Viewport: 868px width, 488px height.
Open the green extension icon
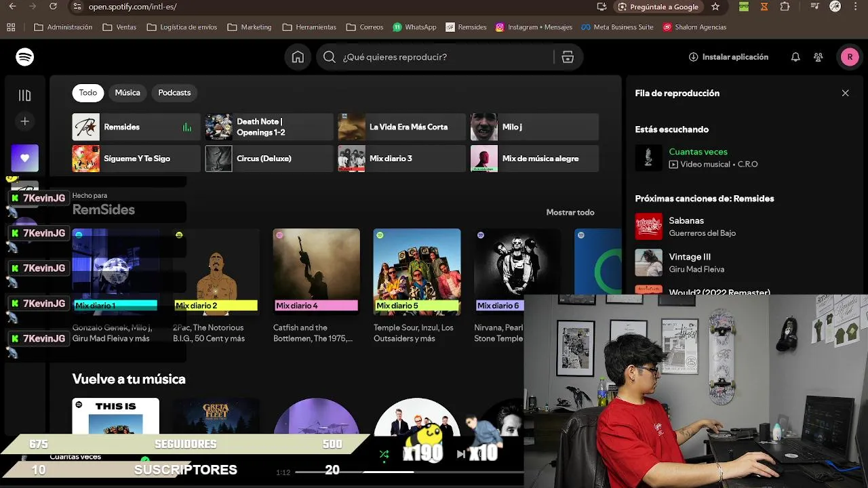click(744, 7)
